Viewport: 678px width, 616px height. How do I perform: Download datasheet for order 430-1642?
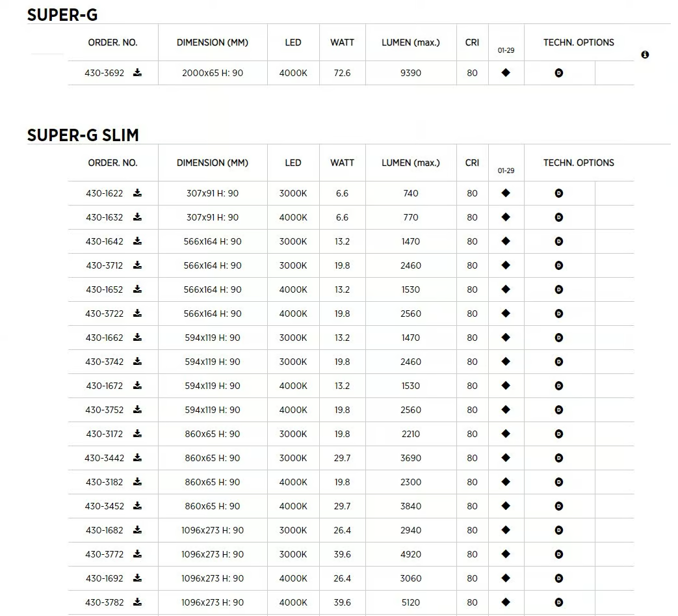click(x=138, y=241)
